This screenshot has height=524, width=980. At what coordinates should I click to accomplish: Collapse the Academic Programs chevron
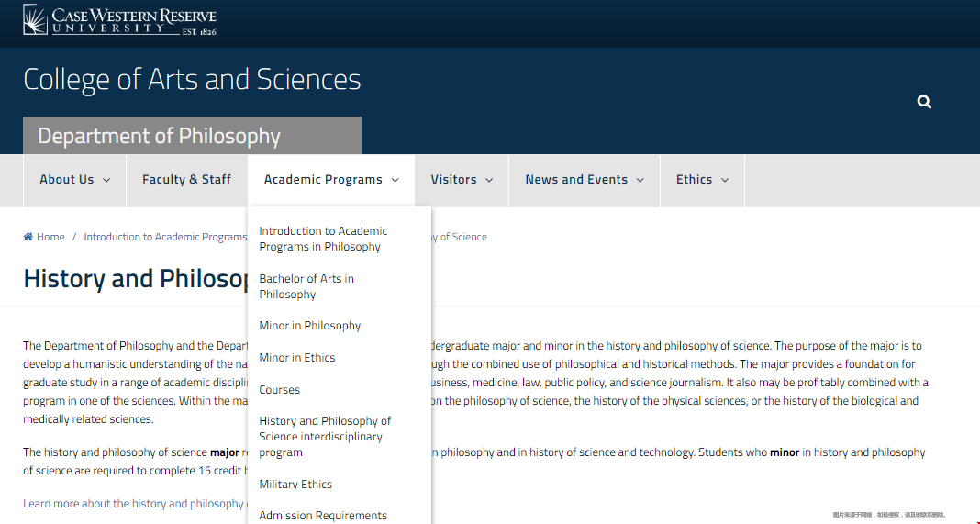(395, 180)
